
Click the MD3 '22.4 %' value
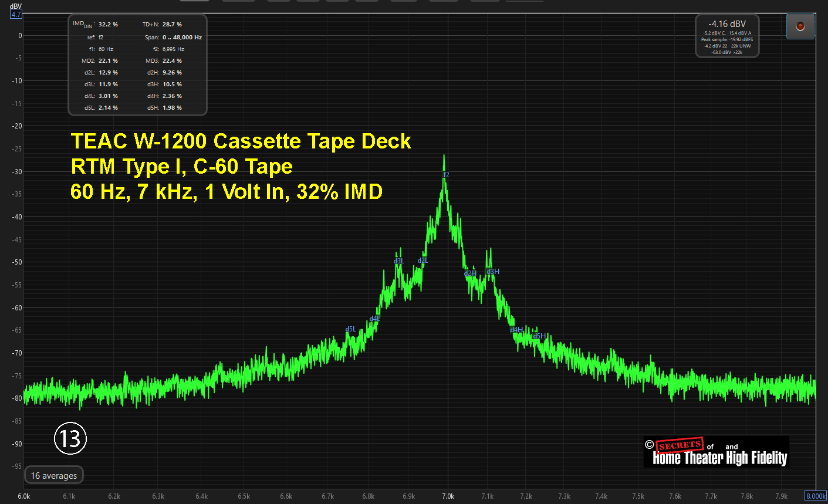pyautogui.click(x=172, y=61)
